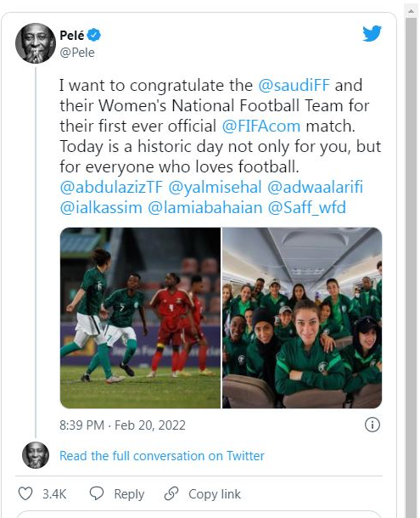Screen dimensions: 420x518
Task: Open the @abdulazizTF profile mention
Action: click(111, 188)
